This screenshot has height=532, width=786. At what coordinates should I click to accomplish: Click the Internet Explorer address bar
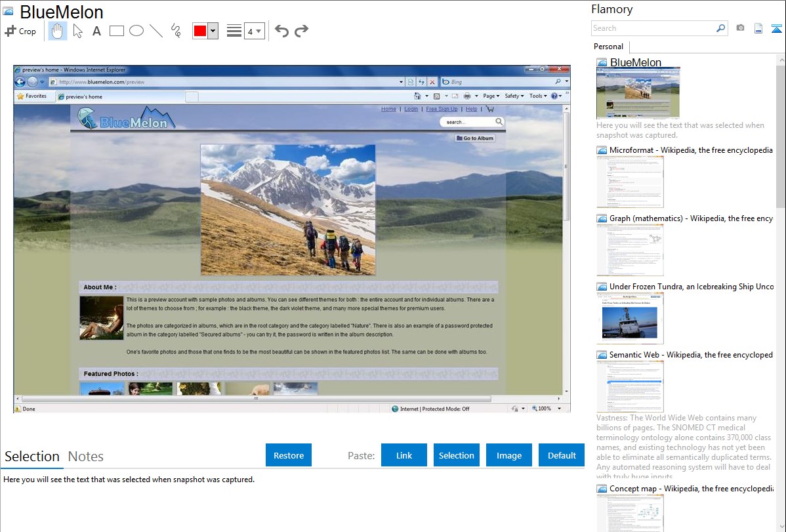pyautogui.click(x=226, y=82)
